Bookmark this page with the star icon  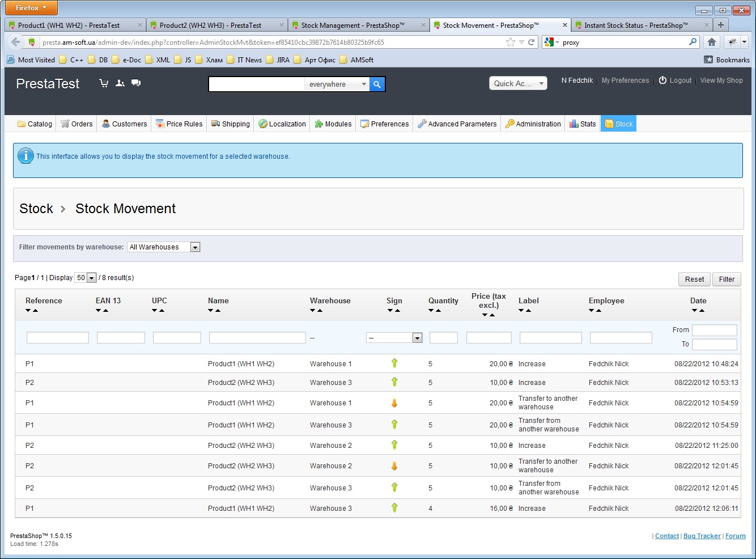[x=510, y=42]
